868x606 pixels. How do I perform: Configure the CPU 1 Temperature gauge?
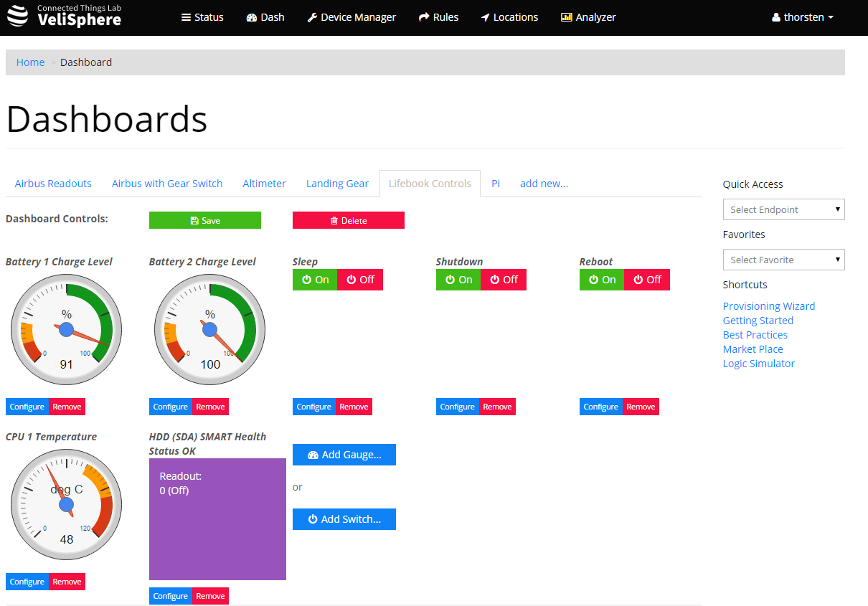point(27,582)
